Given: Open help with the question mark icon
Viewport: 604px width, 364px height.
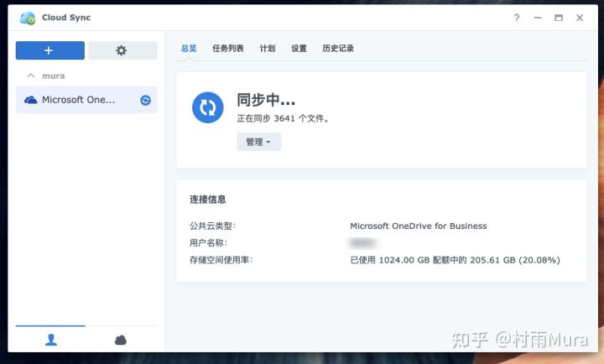Looking at the screenshot, I should pyautogui.click(x=515, y=18).
